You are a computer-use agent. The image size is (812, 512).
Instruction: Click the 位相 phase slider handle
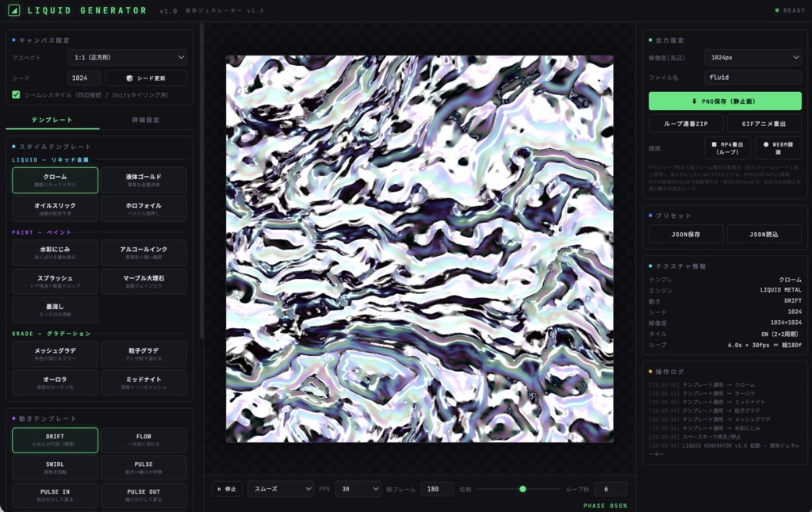523,489
